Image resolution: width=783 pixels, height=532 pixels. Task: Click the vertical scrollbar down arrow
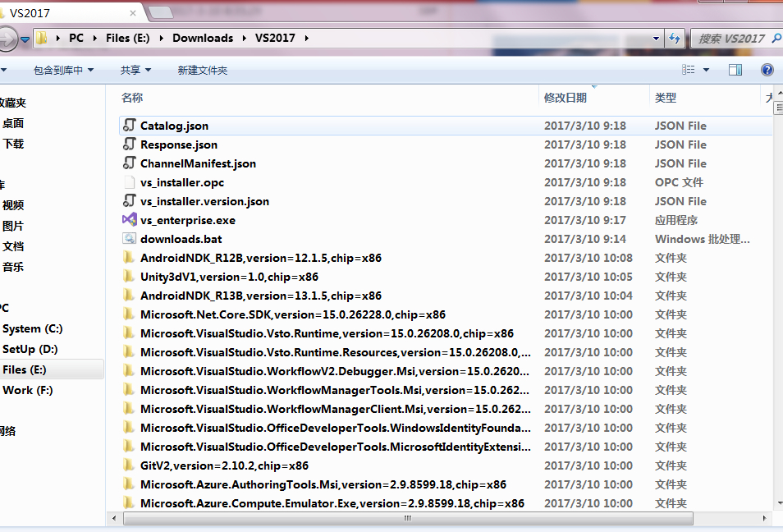[x=779, y=503]
